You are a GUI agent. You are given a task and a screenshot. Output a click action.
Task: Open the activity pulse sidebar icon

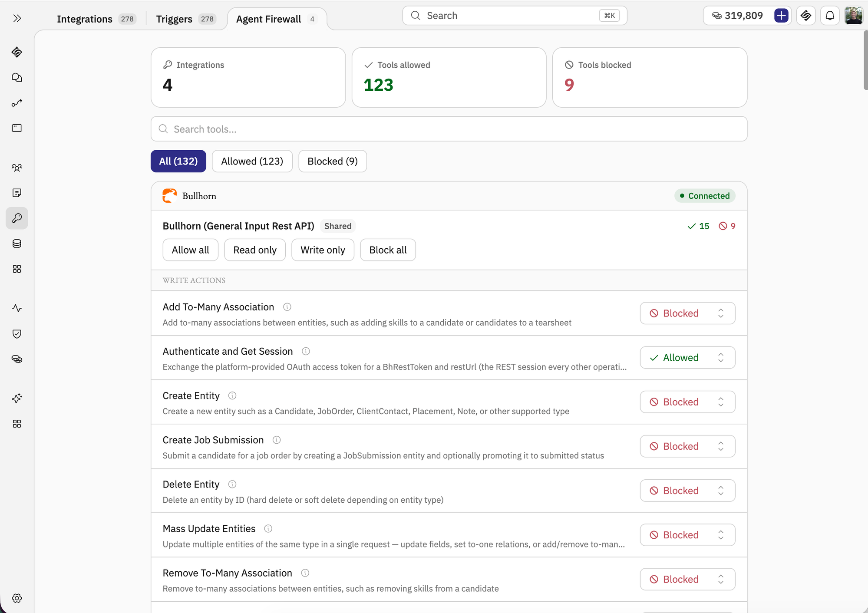coord(17,308)
